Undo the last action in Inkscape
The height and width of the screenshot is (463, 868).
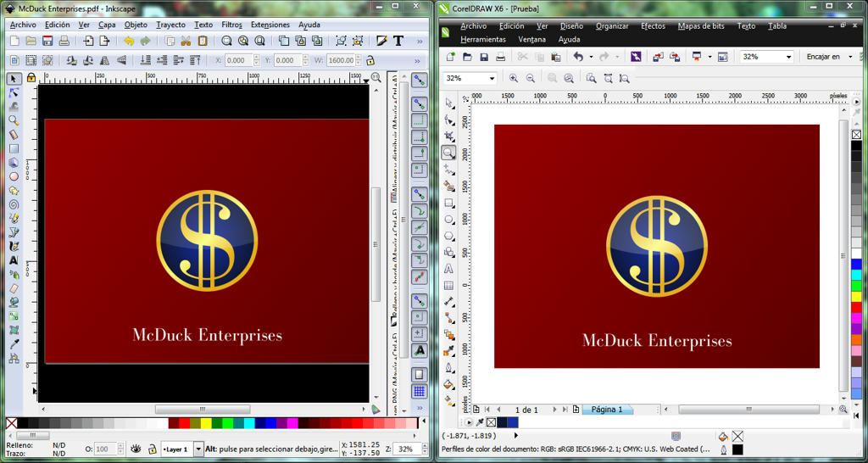129,41
